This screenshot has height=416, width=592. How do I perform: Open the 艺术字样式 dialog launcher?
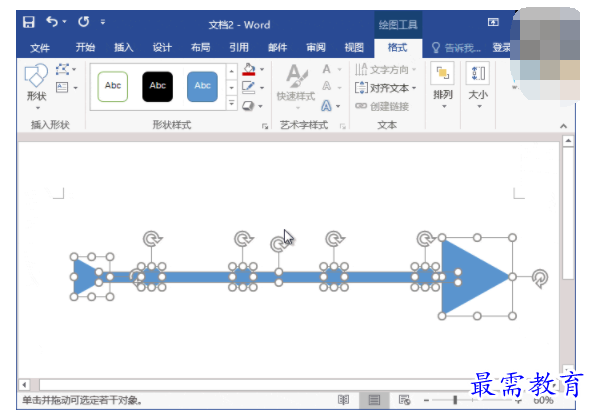343,126
